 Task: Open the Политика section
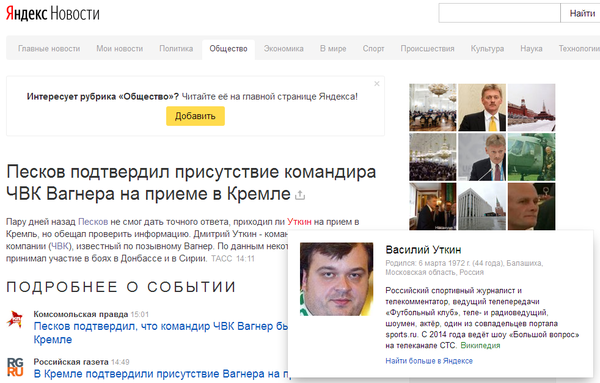[x=176, y=49]
